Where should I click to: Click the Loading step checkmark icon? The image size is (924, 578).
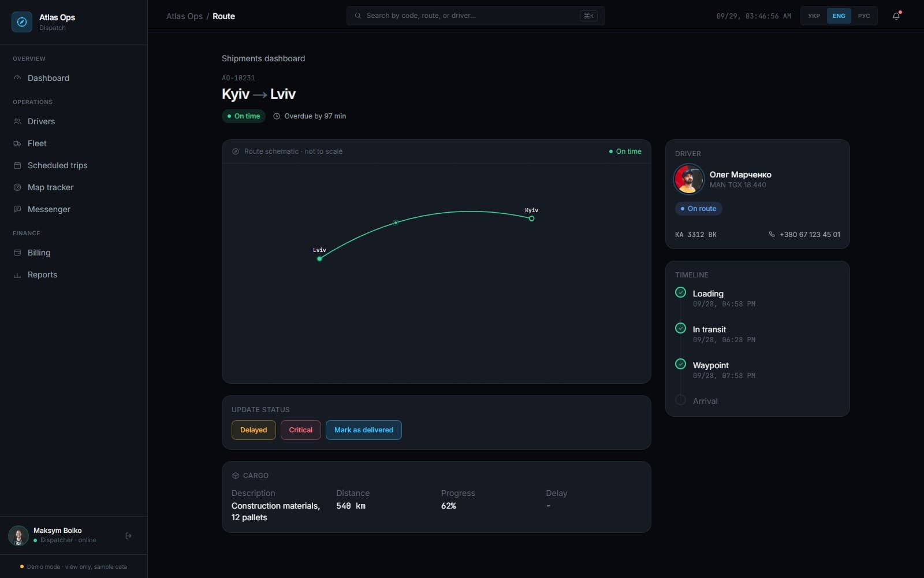pyautogui.click(x=680, y=292)
